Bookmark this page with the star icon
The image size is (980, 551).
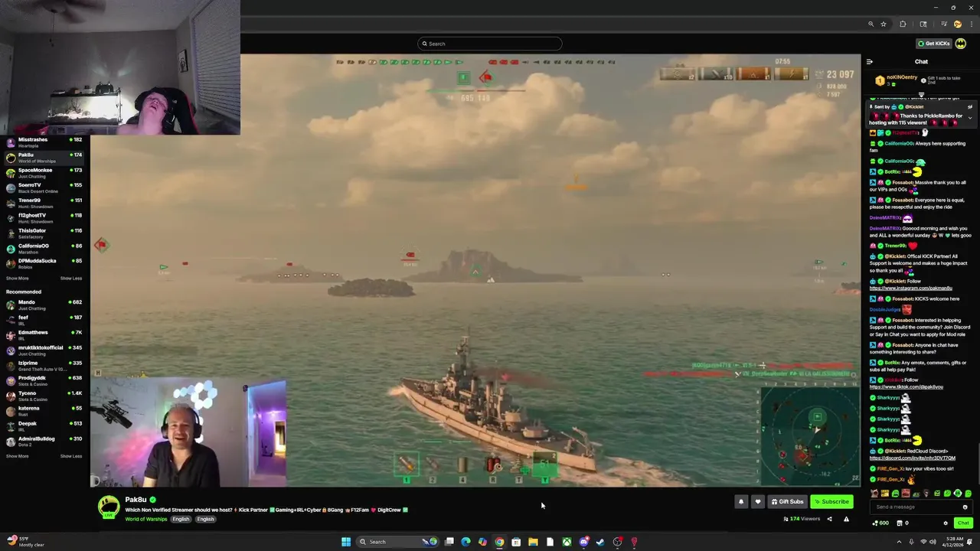click(884, 24)
